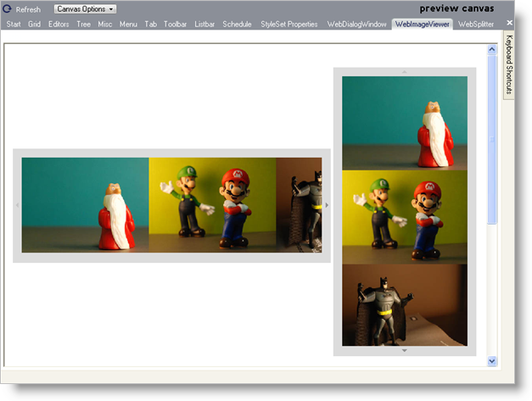
Task: Open the Canvas Options dropdown
Action: tap(85, 9)
